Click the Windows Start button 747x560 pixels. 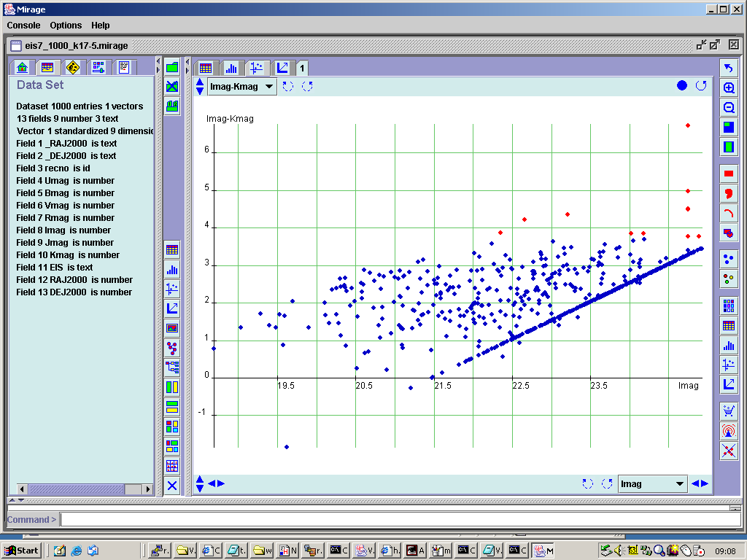22,551
